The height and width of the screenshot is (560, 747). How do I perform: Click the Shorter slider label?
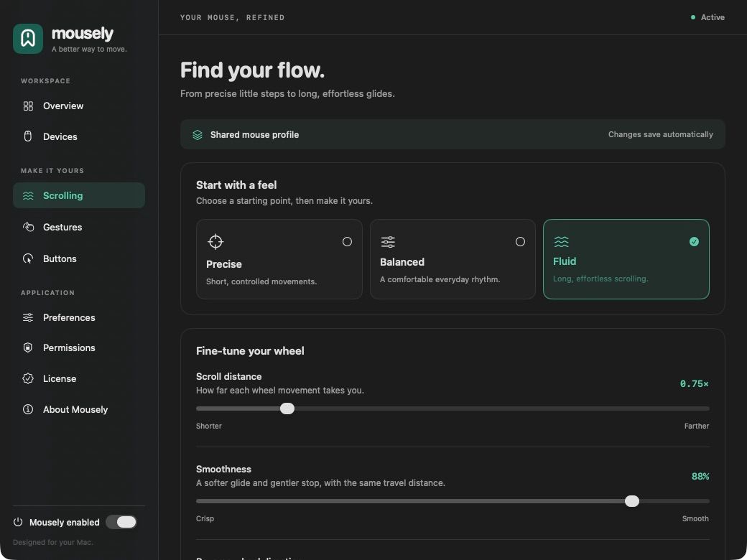pos(209,426)
